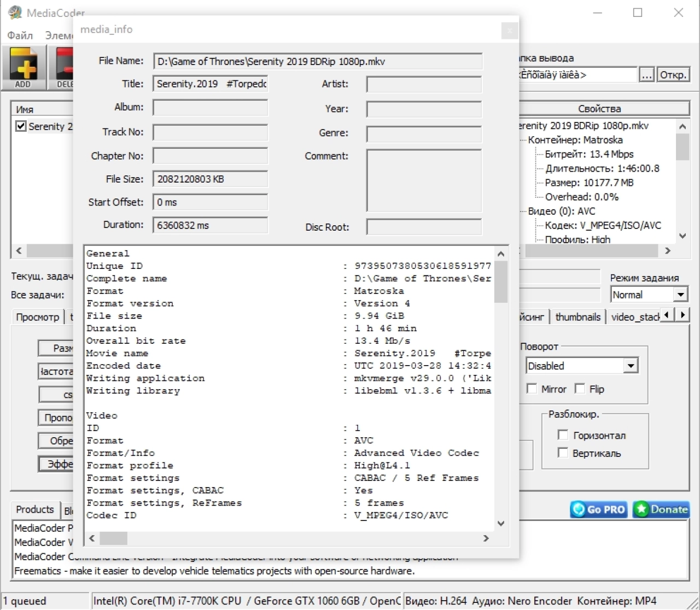Select Кодек: V_MPEG4/ISO/AVC tree row
Viewport: 700px width, 610px height.
pyautogui.click(x=603, y=225)
